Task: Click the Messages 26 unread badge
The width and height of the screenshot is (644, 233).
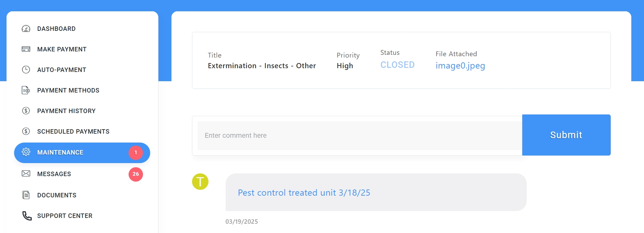Action: point(136,174)
